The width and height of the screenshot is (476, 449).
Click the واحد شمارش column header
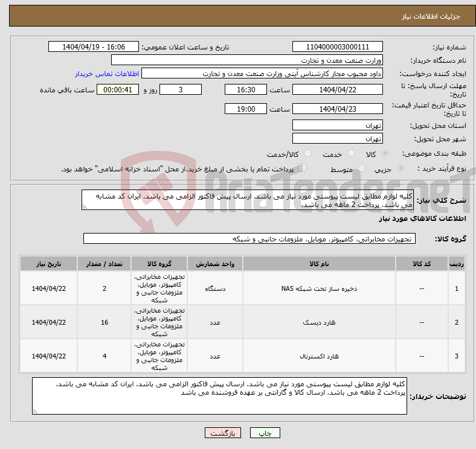click(215, 264)
